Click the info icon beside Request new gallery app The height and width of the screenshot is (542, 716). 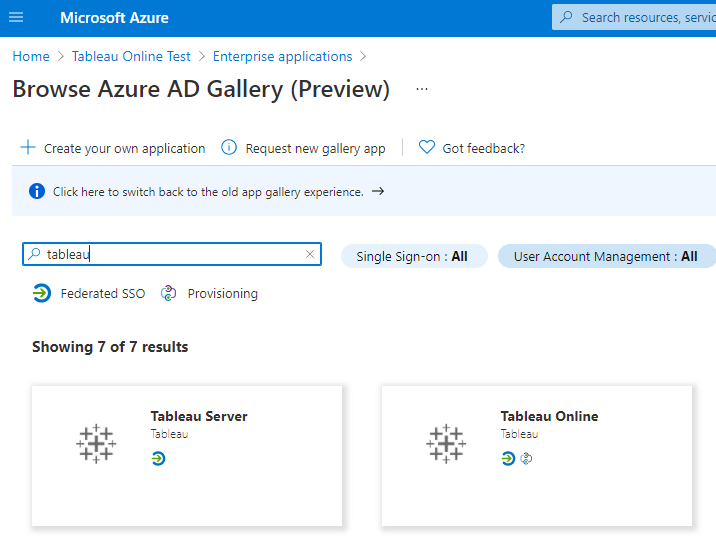[x=229, y=147]
